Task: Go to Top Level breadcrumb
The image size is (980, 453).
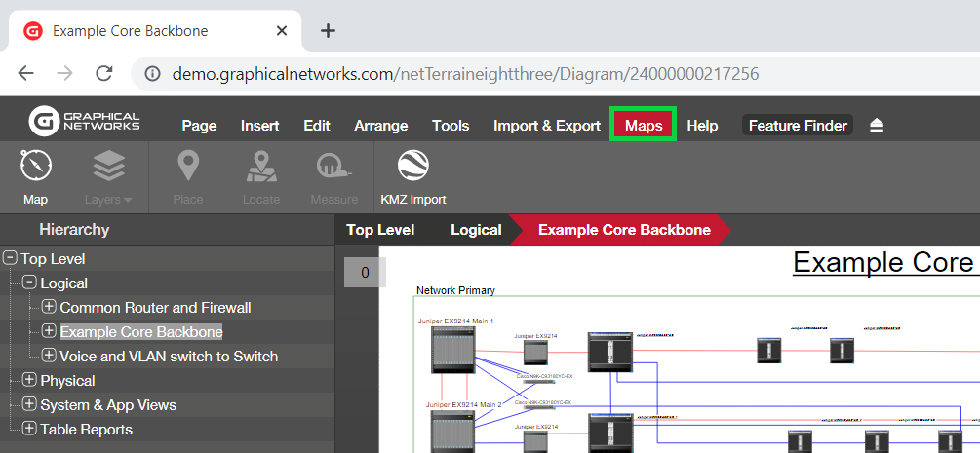Action: click(380, 230)
